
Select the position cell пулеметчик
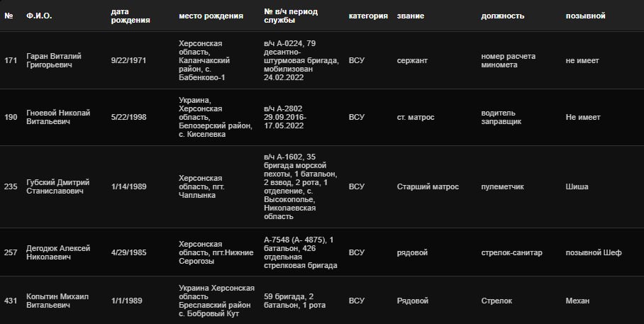click(502, 186)
